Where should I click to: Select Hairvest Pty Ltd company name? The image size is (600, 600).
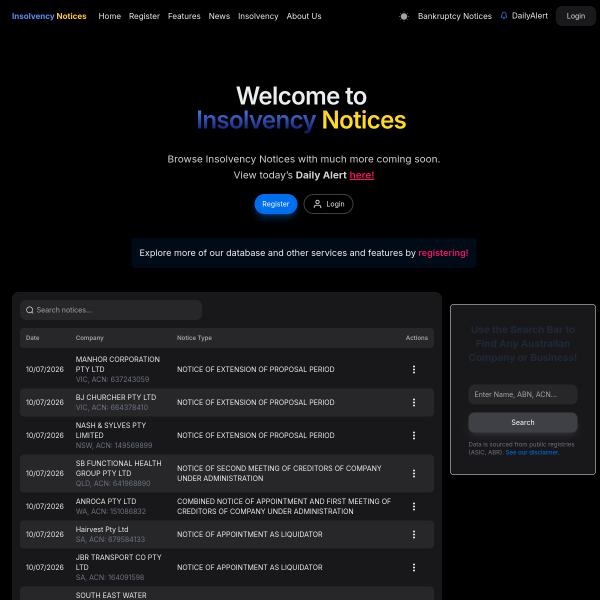click(102, 529)
